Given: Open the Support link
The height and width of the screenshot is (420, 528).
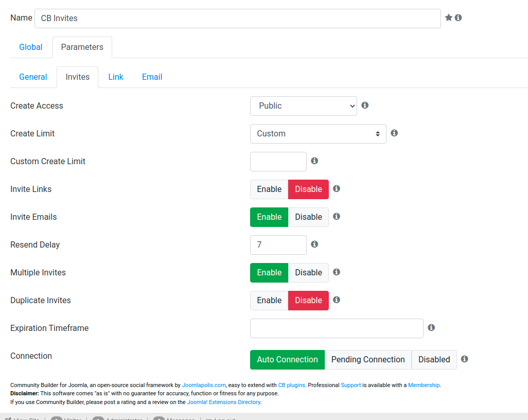Looking at the screenshot, I should 351,385.
